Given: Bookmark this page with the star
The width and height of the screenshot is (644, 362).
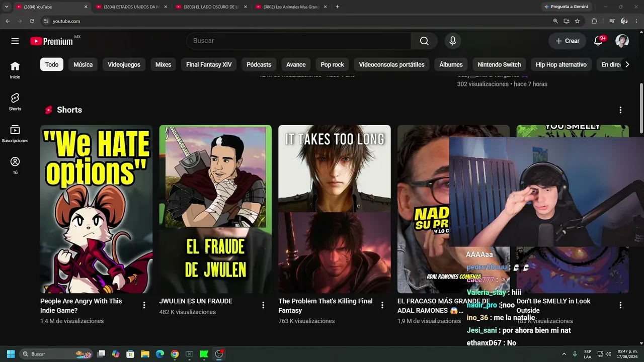Looking at the screenshot, I should point(577,21).
